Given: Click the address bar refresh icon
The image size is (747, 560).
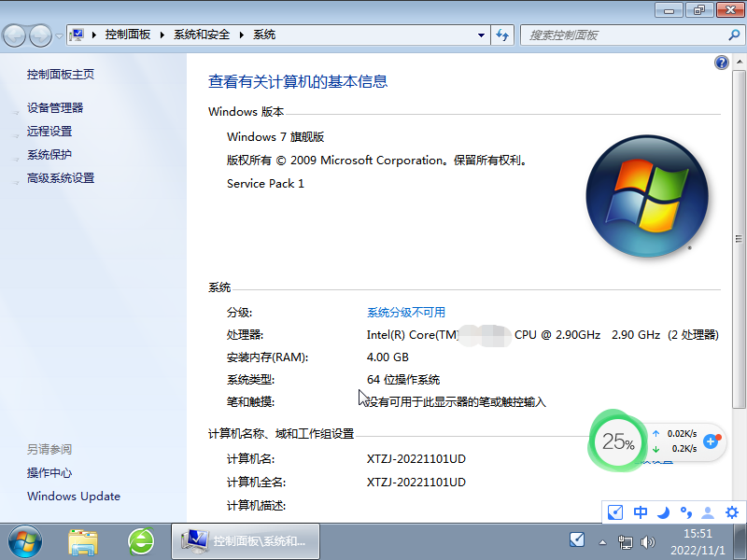Looking at the screenshot, I should point(503,35).
